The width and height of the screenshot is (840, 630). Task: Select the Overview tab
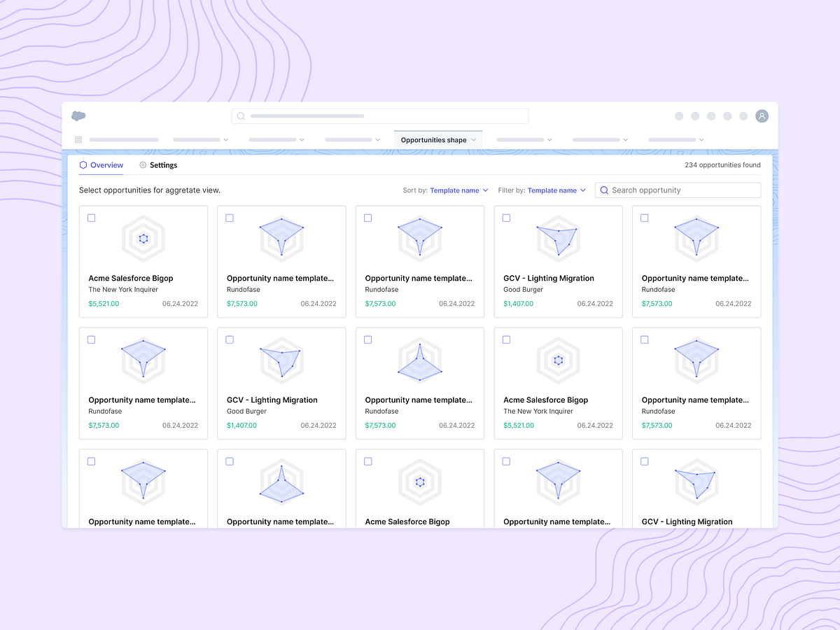click(x=106, y=164)
